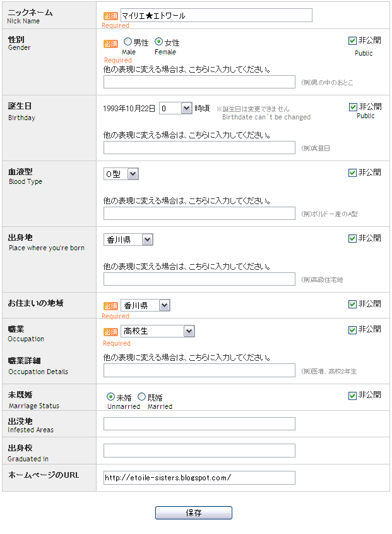Screen dimensions: 392x534
Task: Click the Graduated in text field
Action: 199,451
